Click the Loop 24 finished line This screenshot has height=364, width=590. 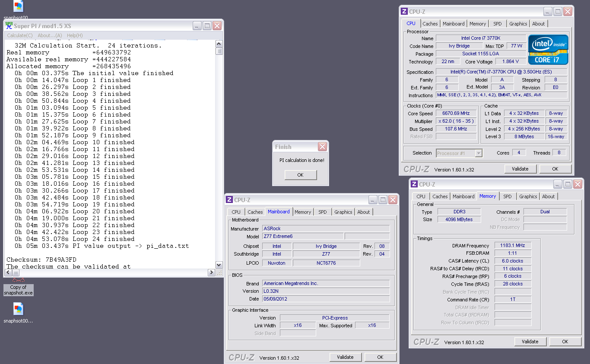pyautogui.click(x=75, y=239)
